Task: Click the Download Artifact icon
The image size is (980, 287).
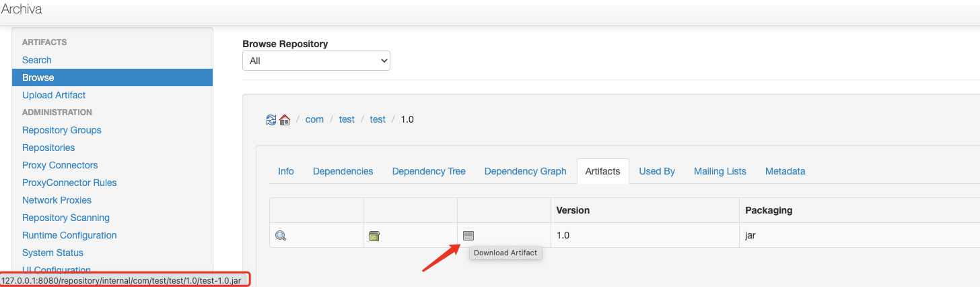Action: pos(468,236)
